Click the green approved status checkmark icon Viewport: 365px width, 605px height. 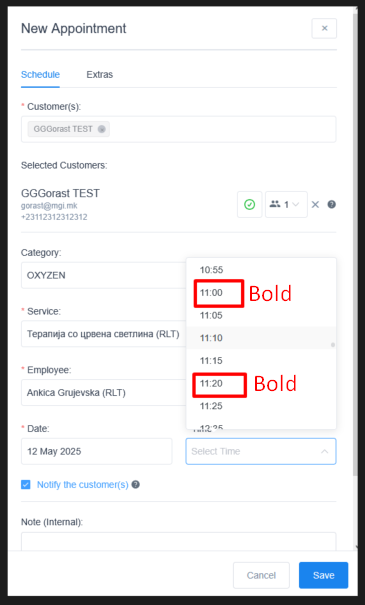[250, 204]
